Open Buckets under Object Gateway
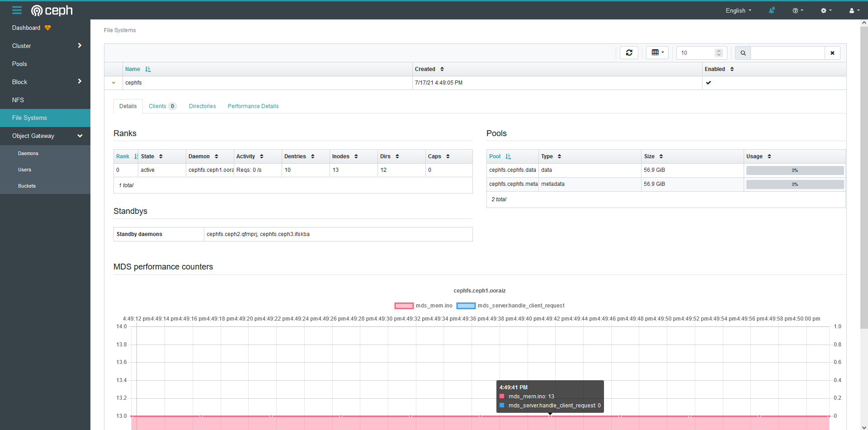This screenshot has height=430, width=868. [x=27, y=186]
